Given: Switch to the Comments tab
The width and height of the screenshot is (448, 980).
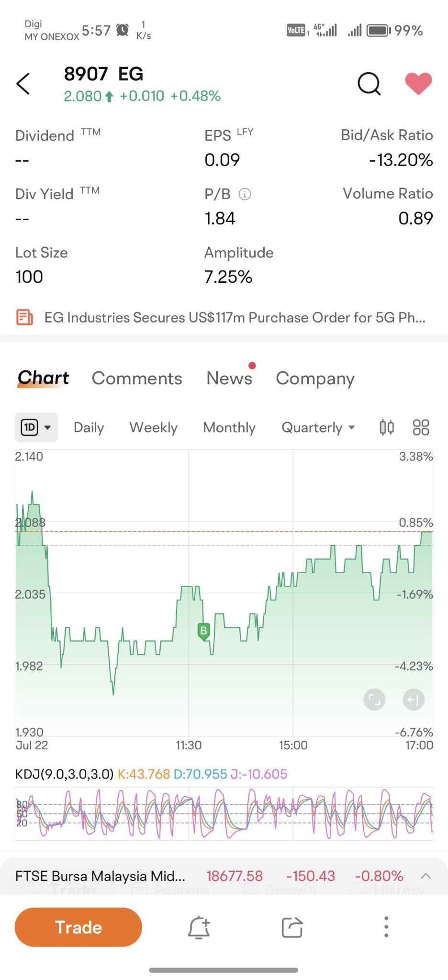Looking at the screenshot, I should point(137,379).
